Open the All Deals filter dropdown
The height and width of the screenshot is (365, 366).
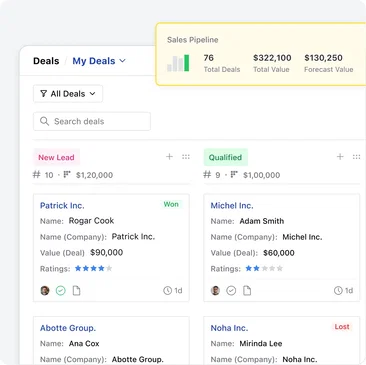[x=68, y=94]
